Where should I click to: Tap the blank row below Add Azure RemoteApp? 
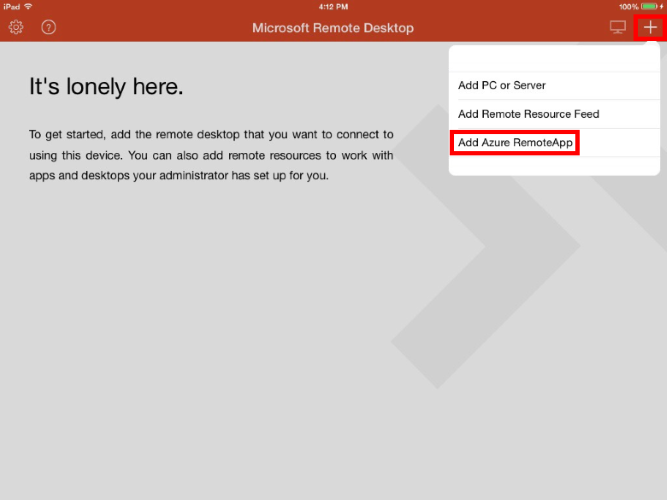[x=554, y=166]
